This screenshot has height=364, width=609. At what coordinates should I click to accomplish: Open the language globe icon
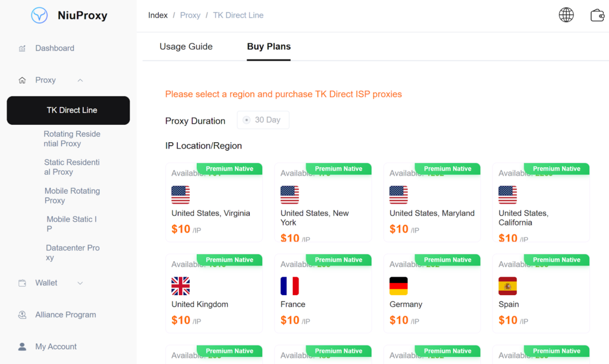(x=566, y=15)
